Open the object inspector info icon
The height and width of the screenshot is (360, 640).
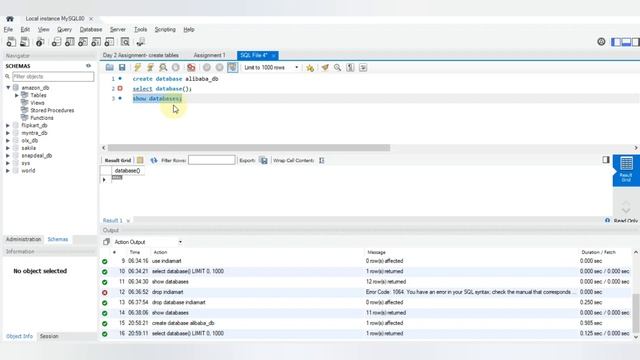[x=40, y=42]
